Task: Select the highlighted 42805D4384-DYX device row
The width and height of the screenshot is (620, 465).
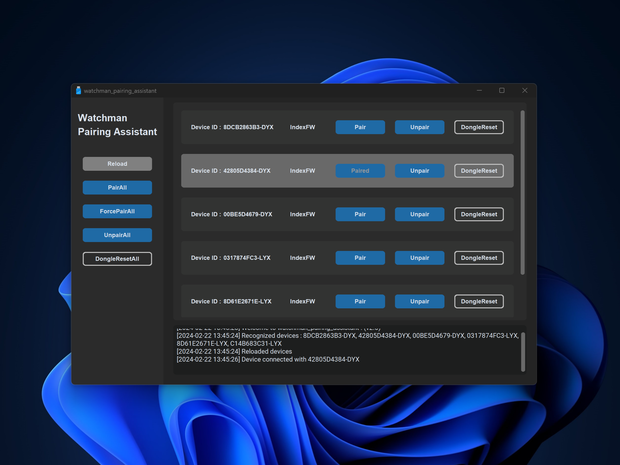Action: 347,171
